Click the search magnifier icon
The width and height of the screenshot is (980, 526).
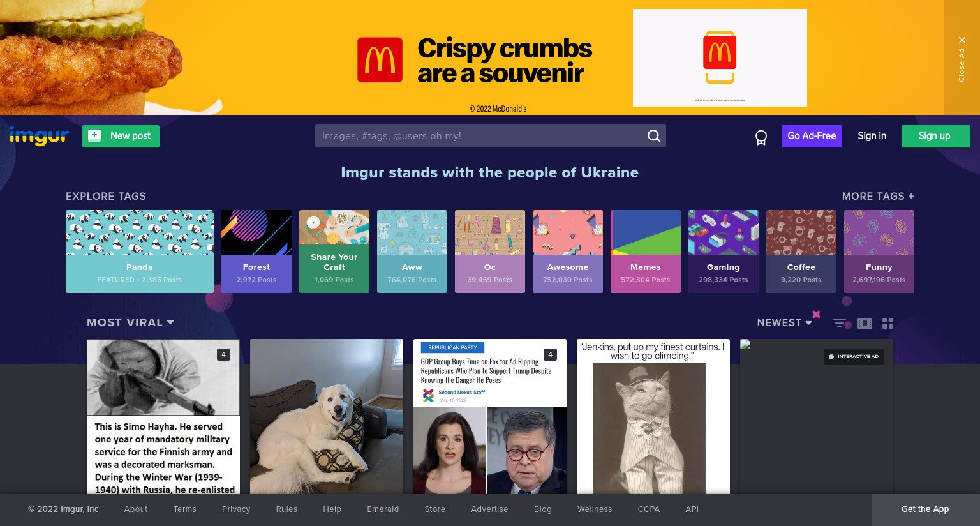654,136
